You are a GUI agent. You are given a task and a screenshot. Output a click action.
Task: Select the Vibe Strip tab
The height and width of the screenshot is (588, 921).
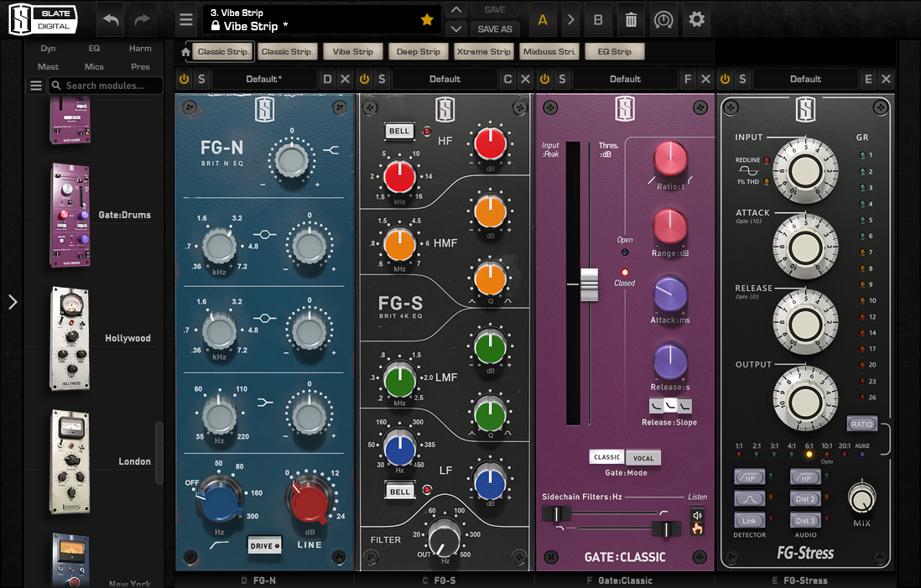[x=353, y=52]
